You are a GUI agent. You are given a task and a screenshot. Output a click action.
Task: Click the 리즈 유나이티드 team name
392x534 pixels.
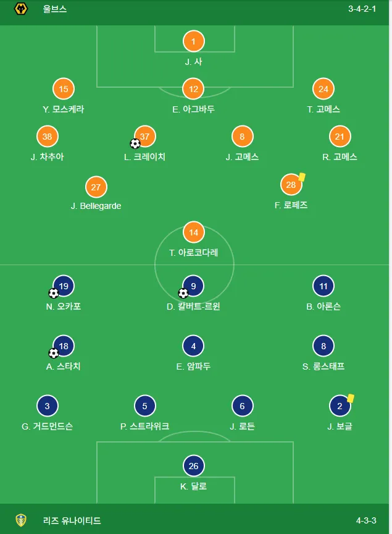(x=72, y=520)
